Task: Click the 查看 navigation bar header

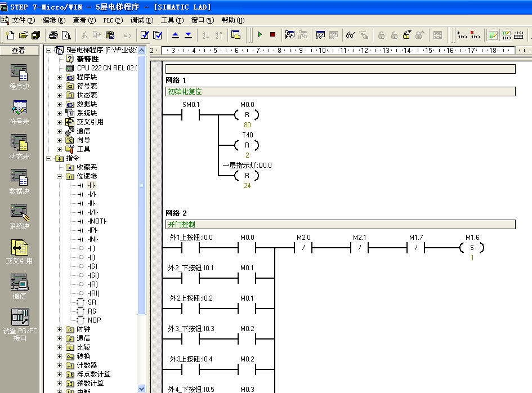Action: click(19, 51)
